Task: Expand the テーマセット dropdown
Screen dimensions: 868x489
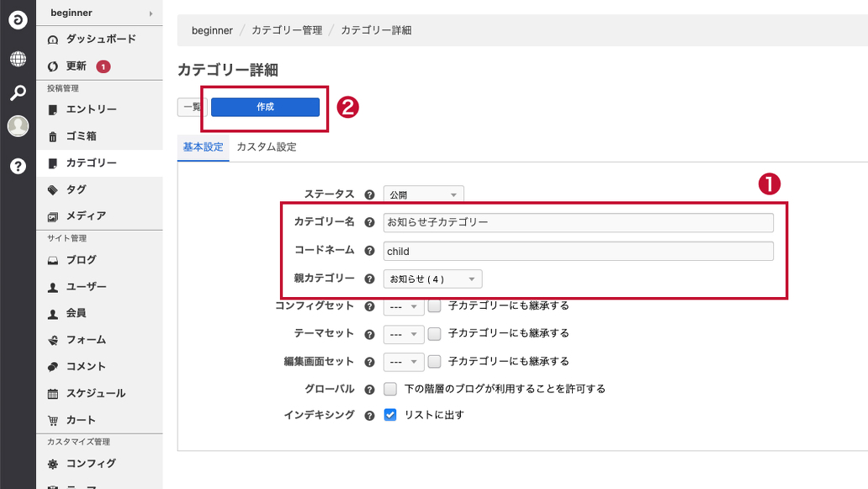Action: point(404,334)
